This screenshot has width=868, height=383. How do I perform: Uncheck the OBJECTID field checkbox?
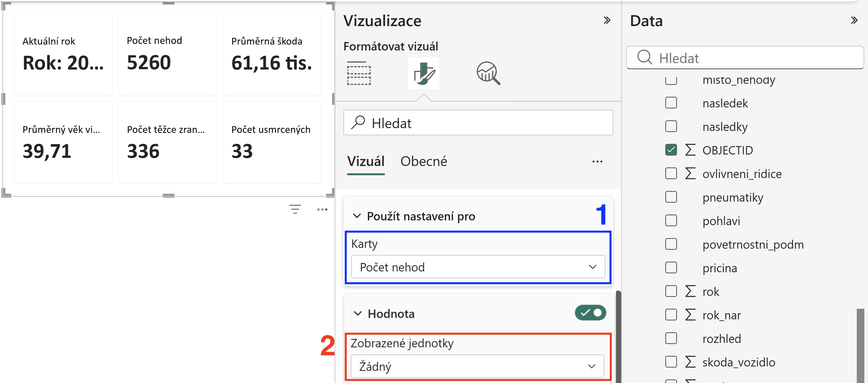[x=671, y=150]
